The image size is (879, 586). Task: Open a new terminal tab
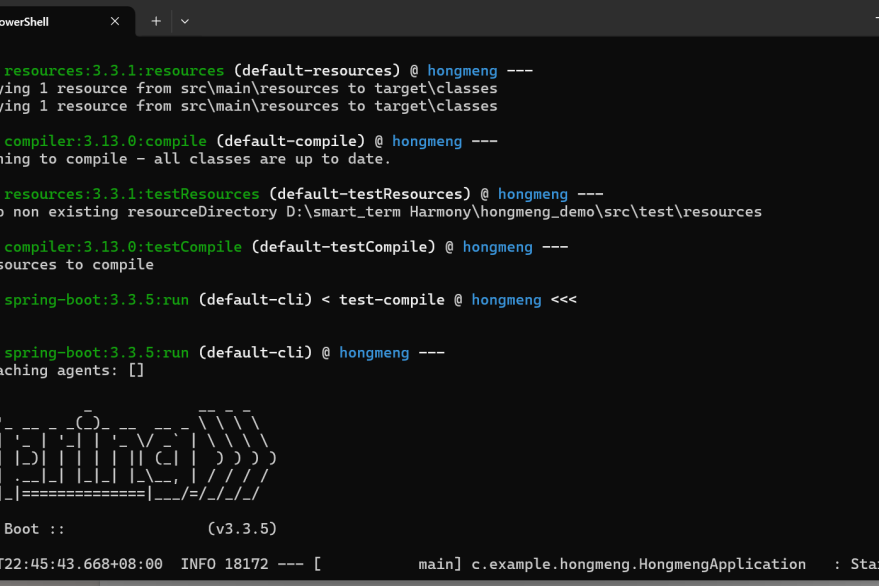click(x=156, y=21)
